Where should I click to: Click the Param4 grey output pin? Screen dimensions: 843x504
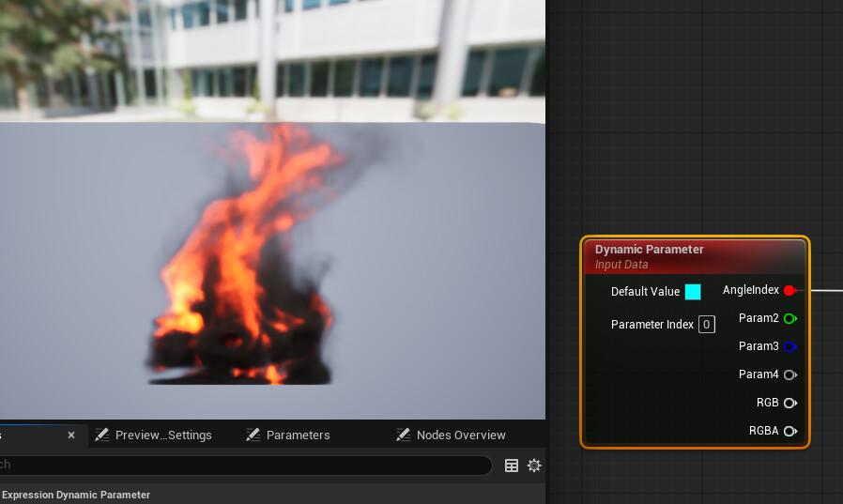(789, 375)
